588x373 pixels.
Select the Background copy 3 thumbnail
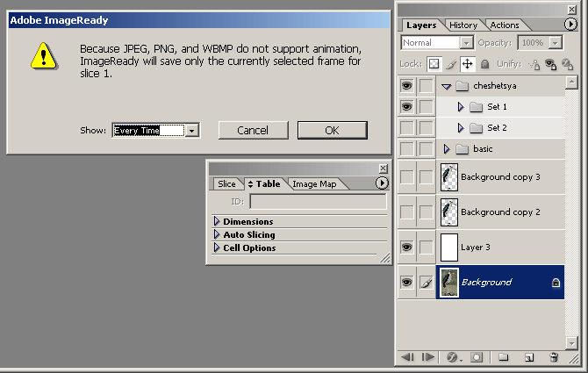(449, 177)
